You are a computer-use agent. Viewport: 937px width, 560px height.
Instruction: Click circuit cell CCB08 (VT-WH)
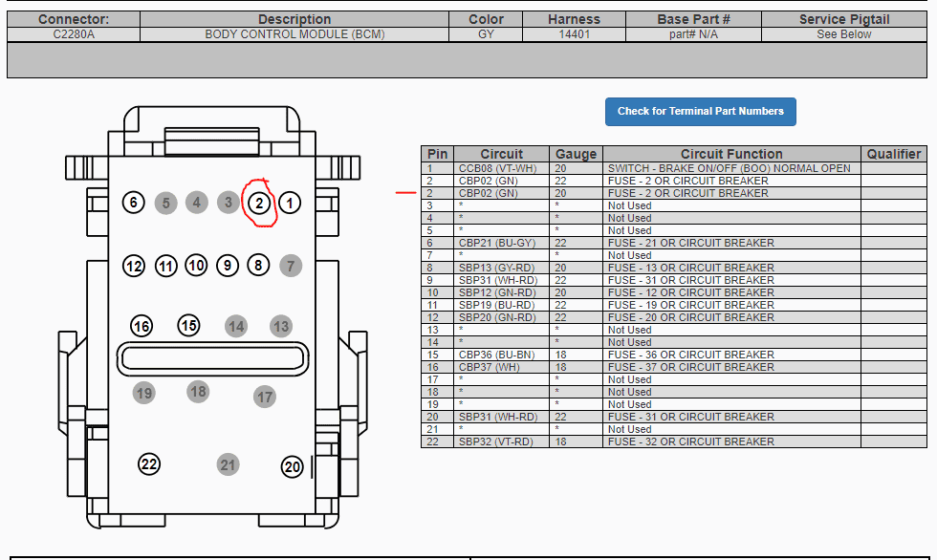click(501, 168)
